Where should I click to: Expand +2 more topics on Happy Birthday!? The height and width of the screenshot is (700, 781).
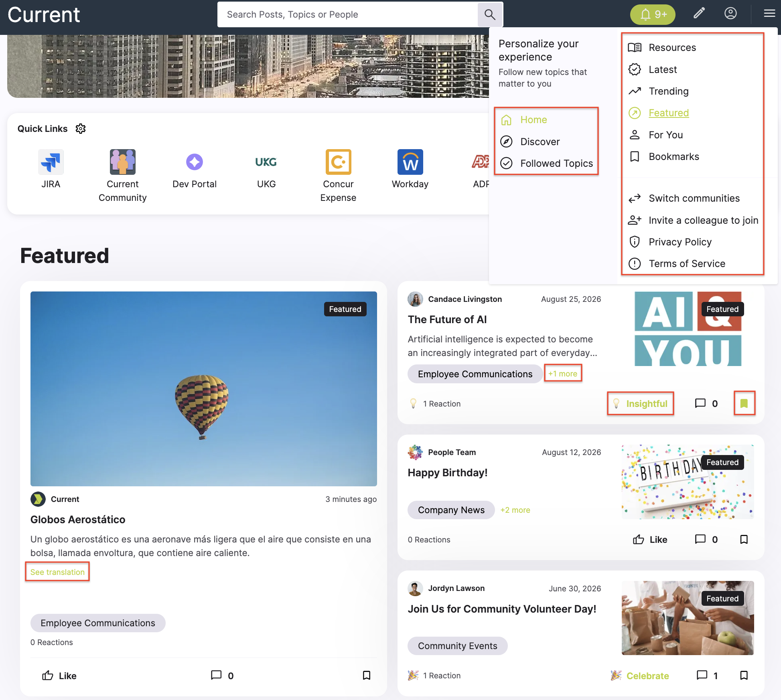coord(515,510)
